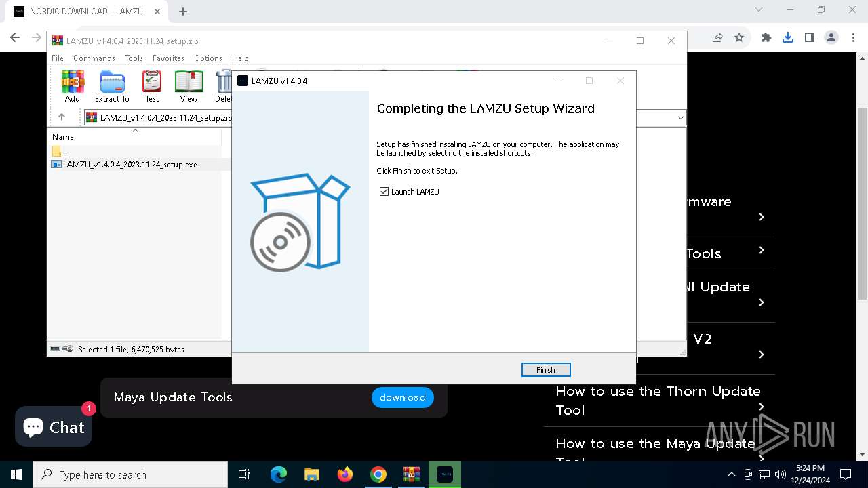Click the Add icon in WinRAR toolbar
This screenshot has width=868, height=488.
tap(73, 86)
